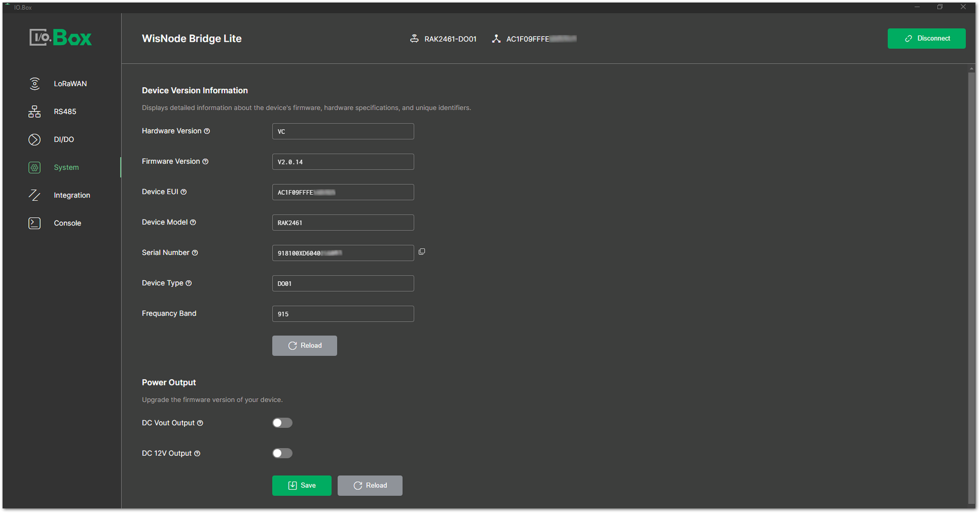Screen dimensions: 980x513
Task: Click the Hardware Version field showing VC
Action: pyautogui.click(x=343, y=131)
